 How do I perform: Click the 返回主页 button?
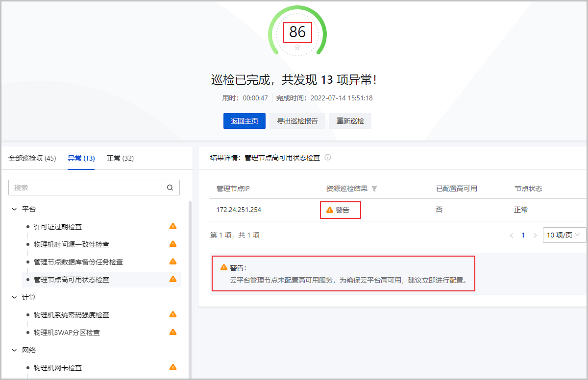tap(244, 121)
